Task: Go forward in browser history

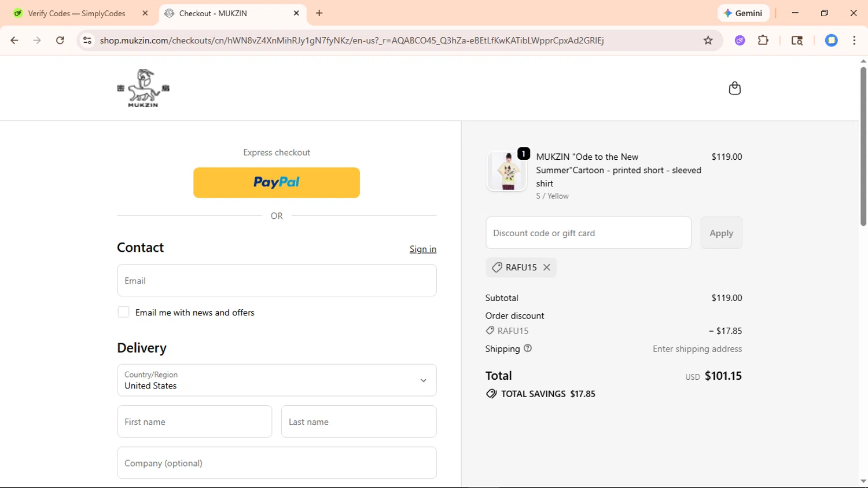Action: click(x=37, y=41)
